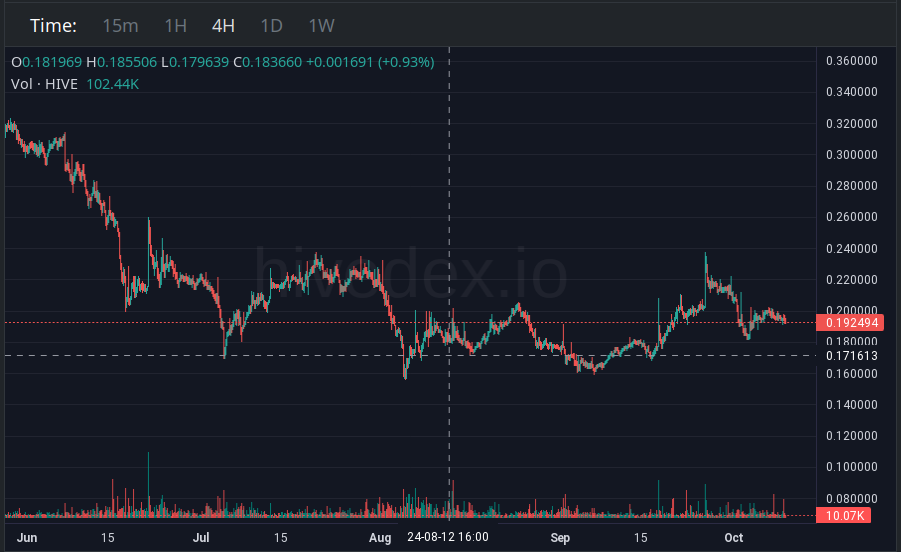Click the Jun label on time axis
Image resolution: width=901 pixels, height=552 pixels.
(x=27, y=538)
